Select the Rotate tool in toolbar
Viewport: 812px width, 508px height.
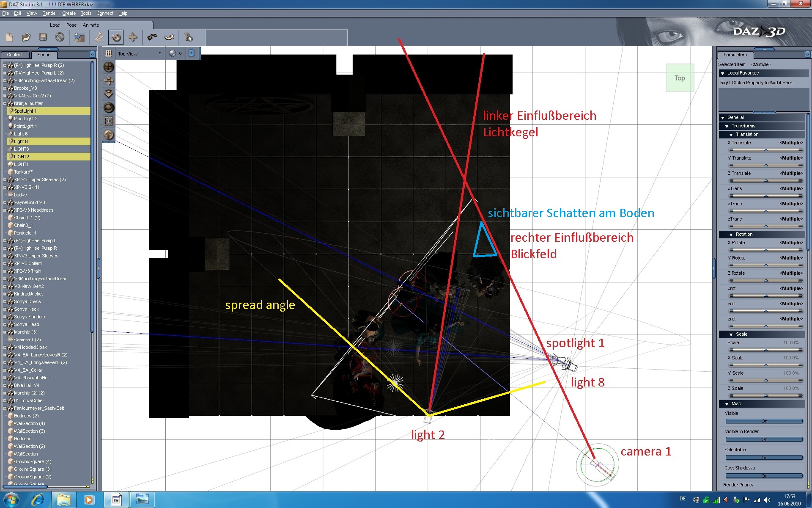[x=115, y=38]
